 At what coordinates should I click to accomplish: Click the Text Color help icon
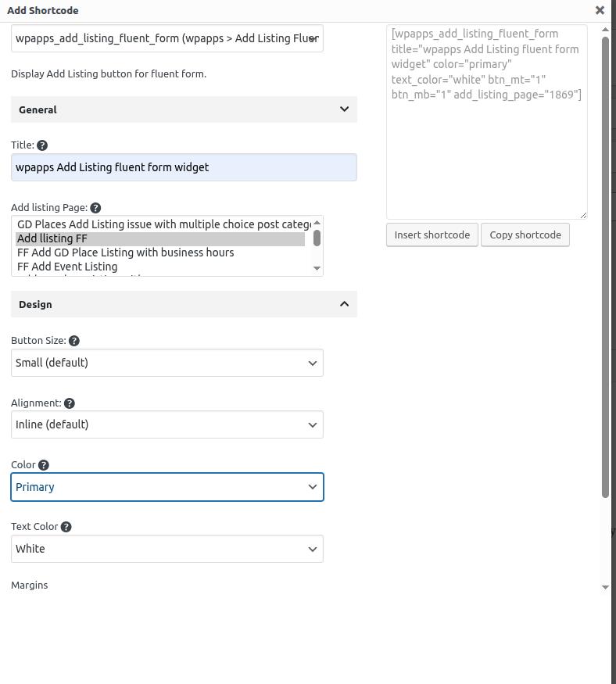tap(66, 527)
